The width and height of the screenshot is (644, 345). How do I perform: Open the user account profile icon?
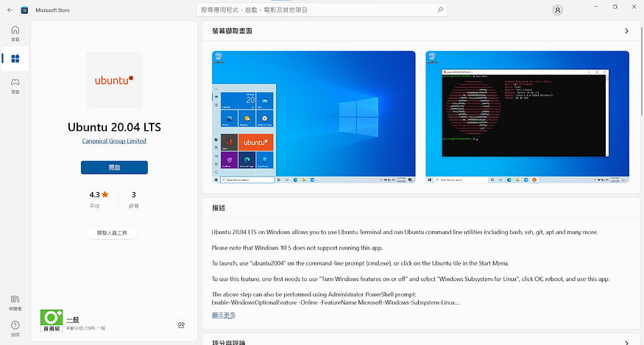click(x=557, y=10)
